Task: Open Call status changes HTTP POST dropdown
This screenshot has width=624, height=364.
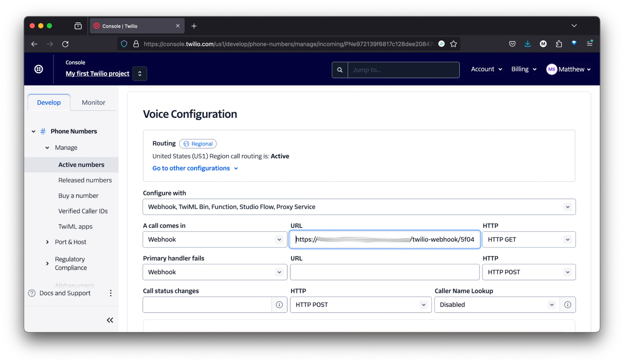Action: point(361,305)
